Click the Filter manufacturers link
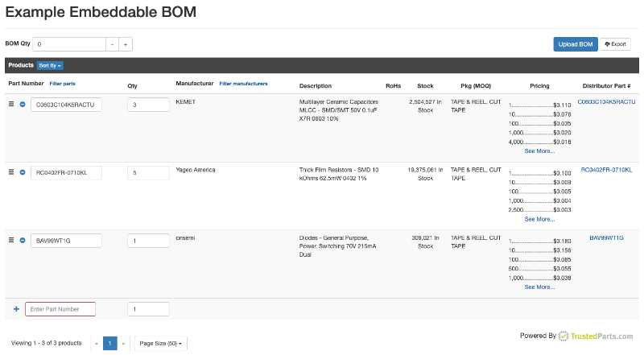The image size is (644, 355). [x=243, y=84]
